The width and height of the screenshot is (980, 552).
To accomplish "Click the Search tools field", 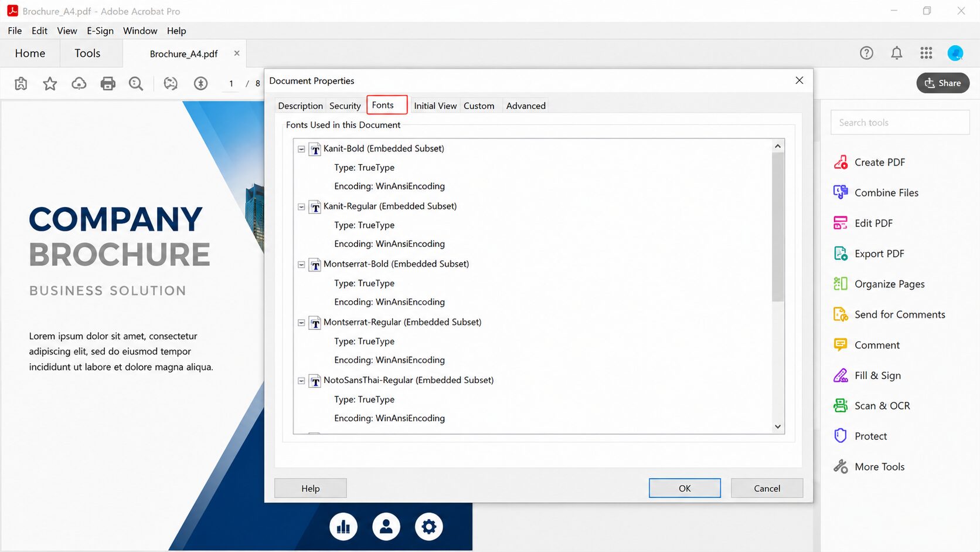I will click(x=900, y=123).
